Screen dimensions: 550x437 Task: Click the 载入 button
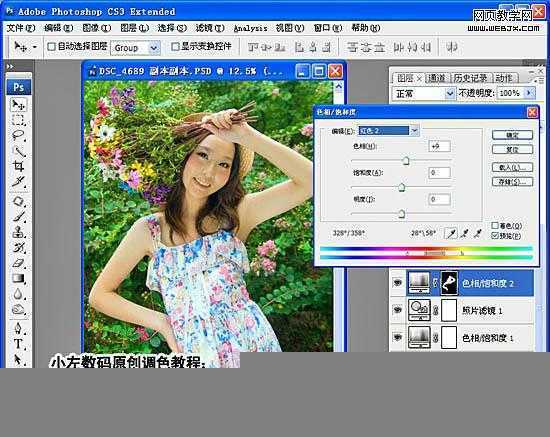tap(512, 167)
